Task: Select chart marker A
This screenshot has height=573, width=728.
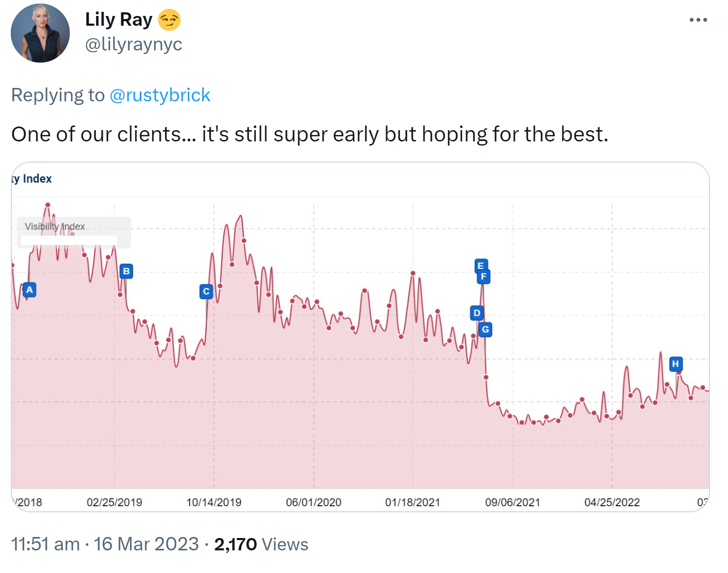Action: (29, 290)
